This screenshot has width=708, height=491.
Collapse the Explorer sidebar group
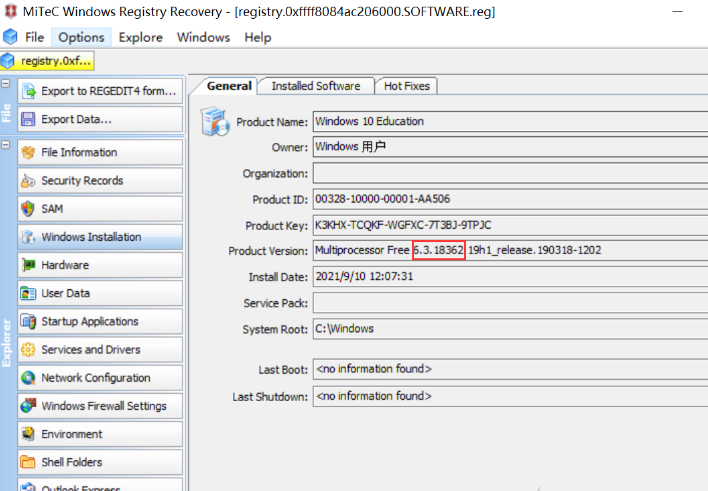click(6, 145)
